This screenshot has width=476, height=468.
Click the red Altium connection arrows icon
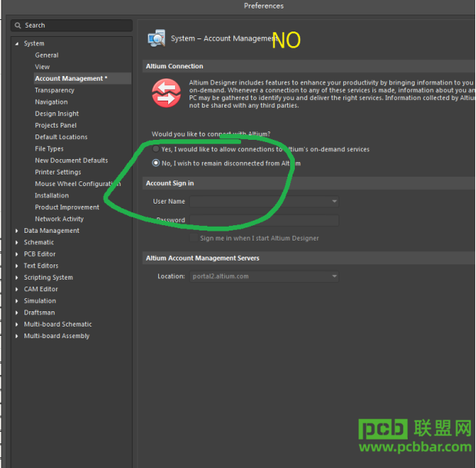click(167, 93)
